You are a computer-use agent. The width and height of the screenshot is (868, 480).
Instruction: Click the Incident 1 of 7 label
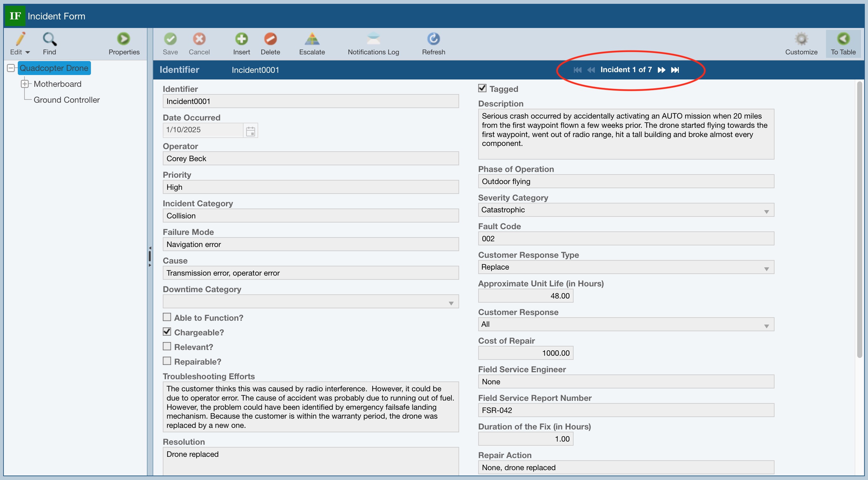coord(626,70)
